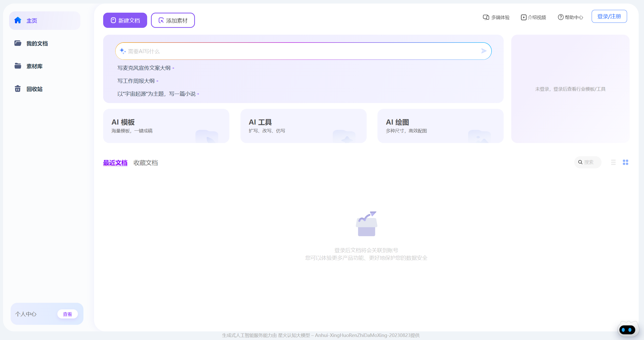Viewport: 644px width, 340px height.
Task: Select the 主页 home icon in sidebar
Action: point(18,20)
